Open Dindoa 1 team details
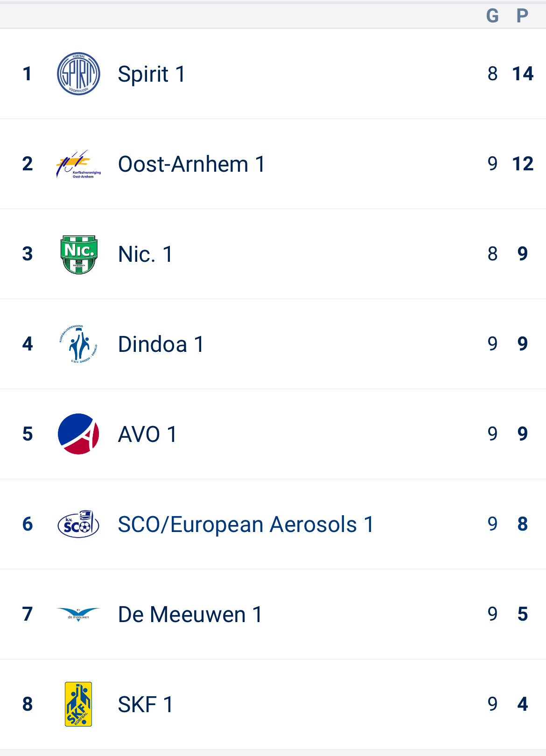This screenshot has height=756, width=546. pos(161,344)
